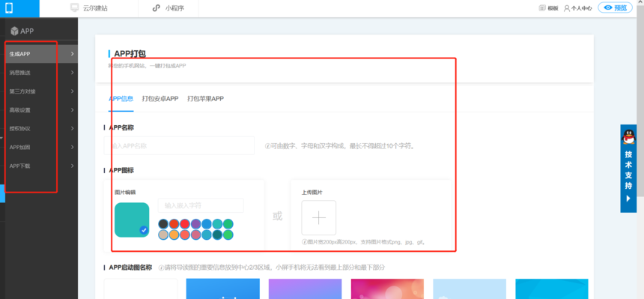Click the plus box under 上传图片
The width and height of the screenshot is (644, 299).
tap(319, 217)
